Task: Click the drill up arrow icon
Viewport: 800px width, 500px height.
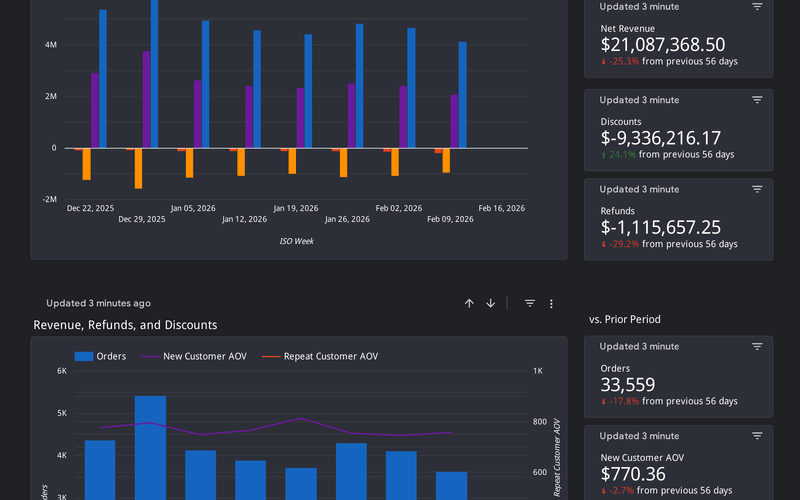Action: point(469,303)
